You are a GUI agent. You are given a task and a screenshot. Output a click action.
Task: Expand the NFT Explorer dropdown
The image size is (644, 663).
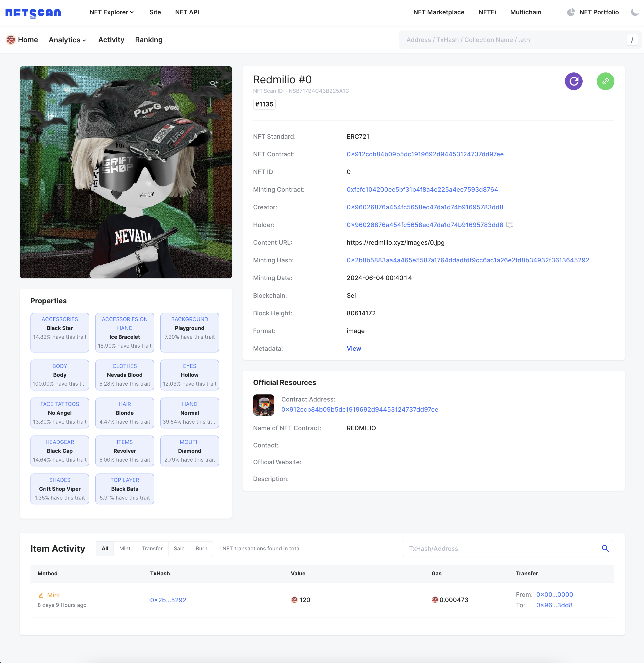click(112, 12)
